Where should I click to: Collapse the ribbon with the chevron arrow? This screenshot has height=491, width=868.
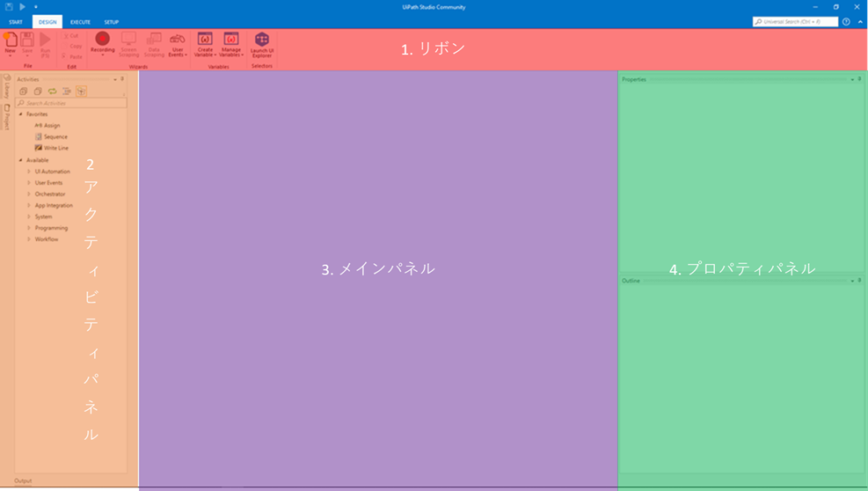pos(860,22)
